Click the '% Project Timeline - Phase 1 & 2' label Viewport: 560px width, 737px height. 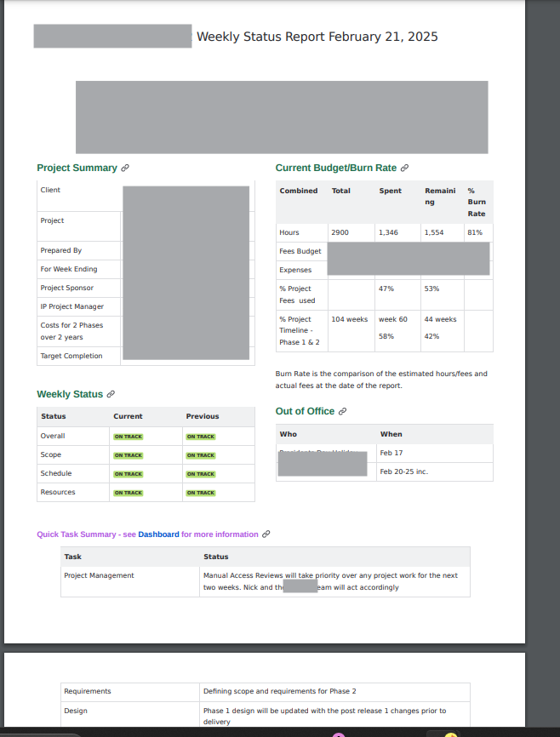click(300, 331)
